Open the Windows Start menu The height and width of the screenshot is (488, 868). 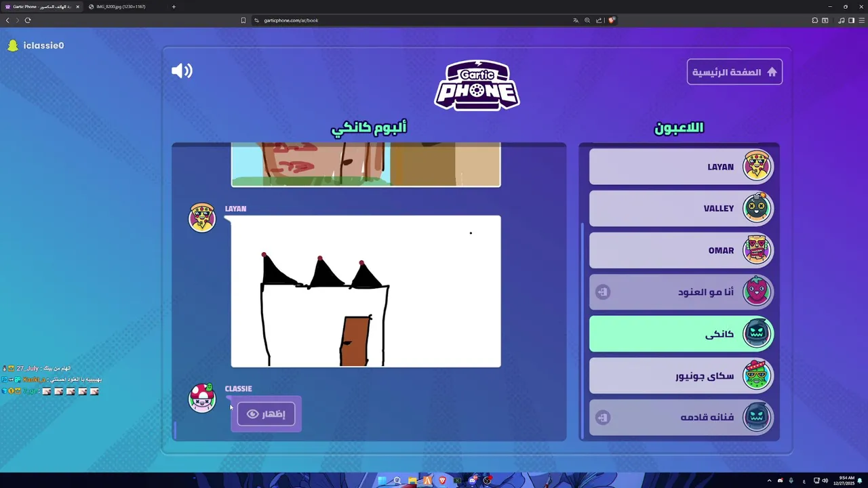pyautogui.click(x=382, y=481)
